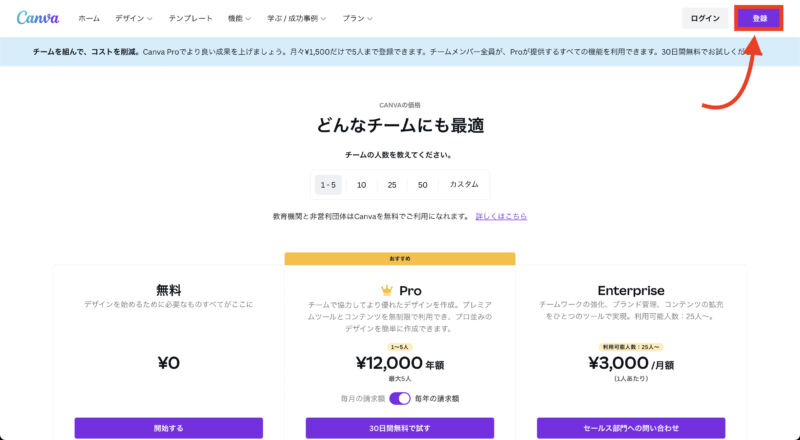Image resolution: width=800 pixels, height=440 pixels.
Task: Click the crown icon beside Pro
Action: point(387,290)
